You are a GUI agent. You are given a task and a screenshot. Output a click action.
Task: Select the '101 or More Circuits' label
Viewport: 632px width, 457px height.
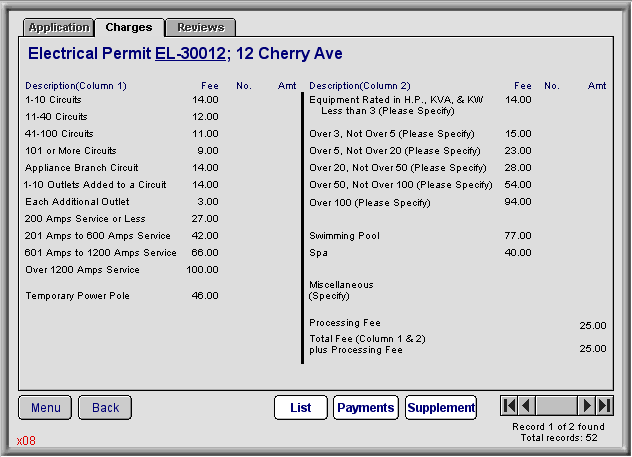pos(71,150)
